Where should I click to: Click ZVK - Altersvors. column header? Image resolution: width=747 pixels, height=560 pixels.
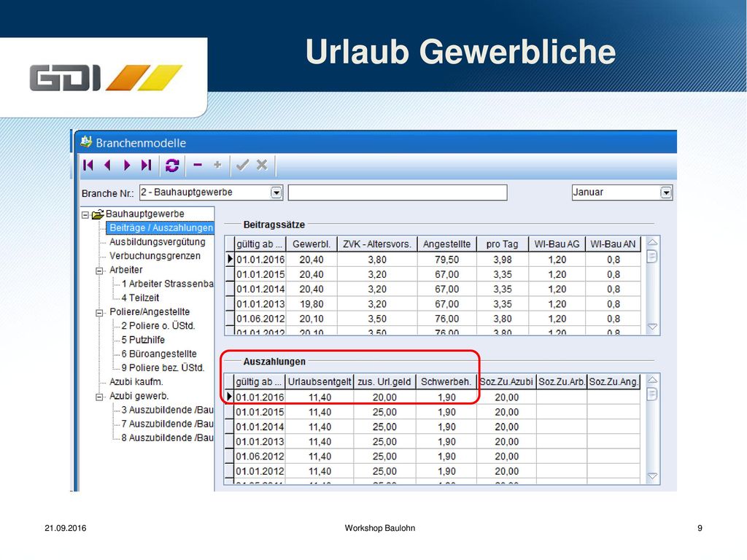coord(377,244)
